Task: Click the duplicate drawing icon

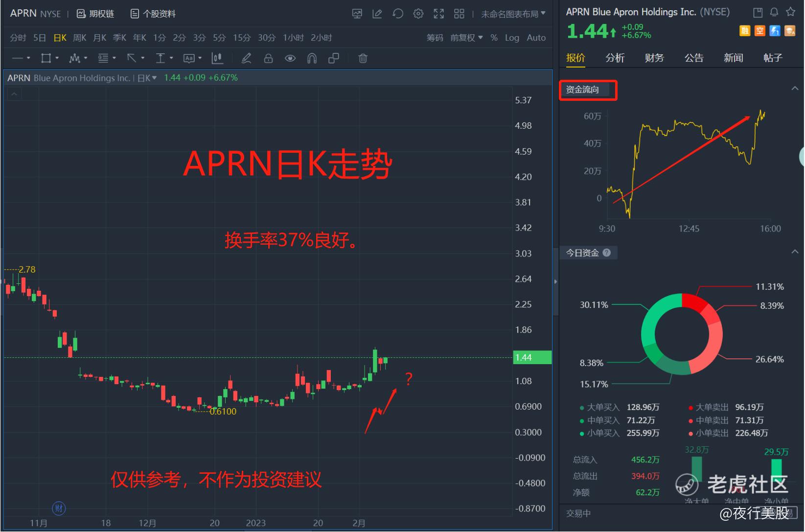Action: [x=334, y=58]
